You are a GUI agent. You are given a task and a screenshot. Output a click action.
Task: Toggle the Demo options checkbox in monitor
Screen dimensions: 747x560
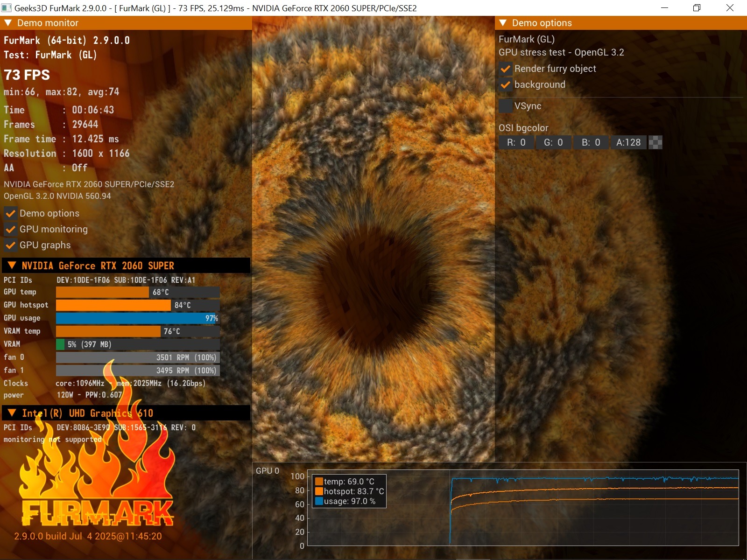[11, 214]
